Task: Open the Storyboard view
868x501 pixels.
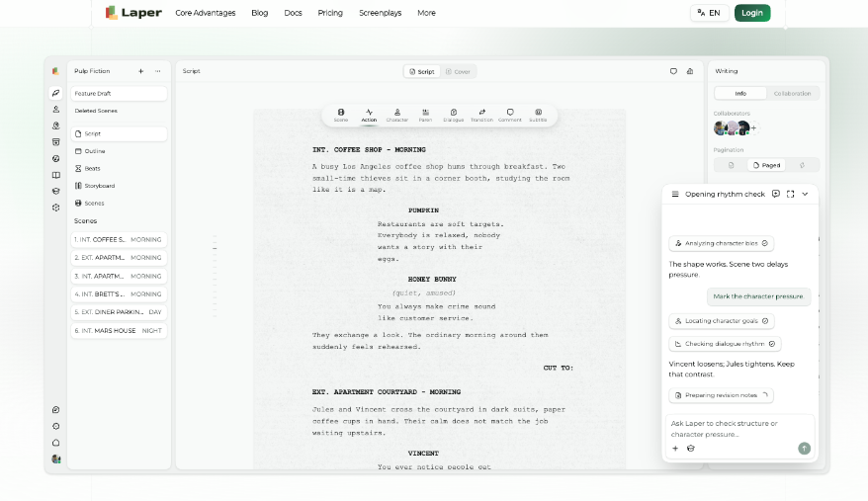Action: (x=119, y=186)
